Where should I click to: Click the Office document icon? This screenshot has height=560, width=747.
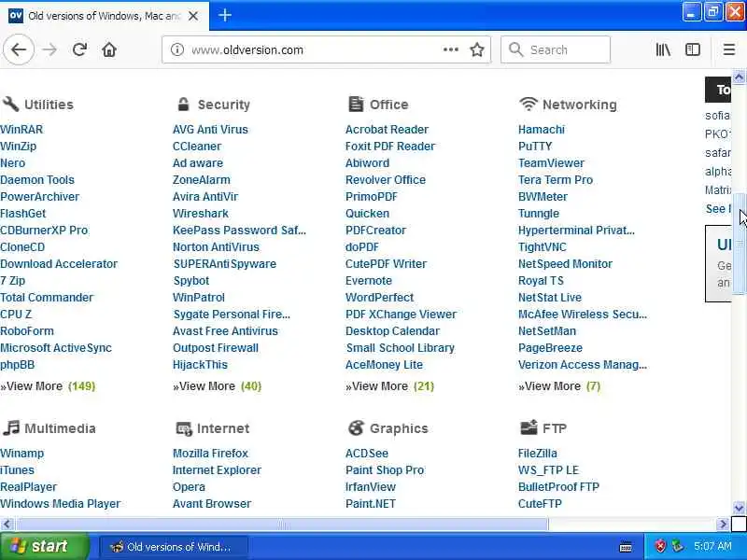pyautogui.click(x=356, y=104)
